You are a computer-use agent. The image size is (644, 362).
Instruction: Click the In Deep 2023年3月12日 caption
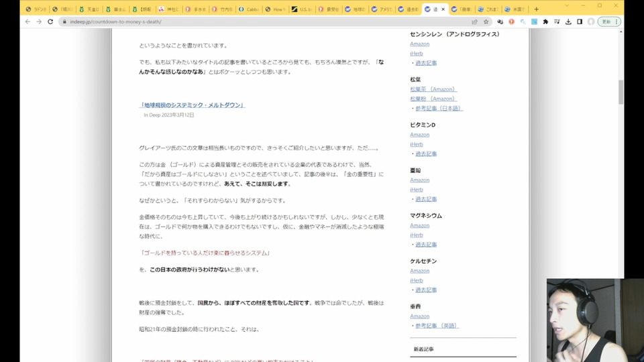tap(169, 115)
